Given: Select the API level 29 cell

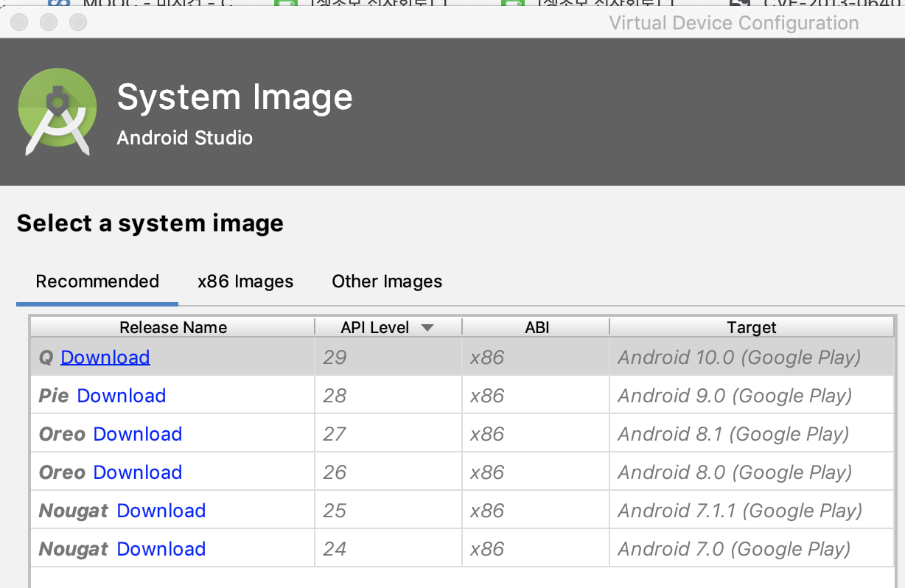Looking at the screenshot, I should coord(388,357).
